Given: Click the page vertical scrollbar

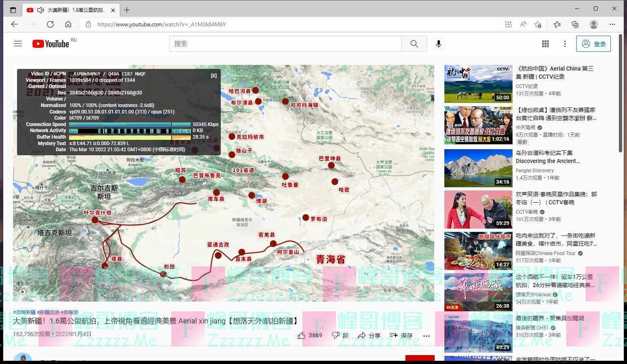Looking at the screenshot, I should tap(621, 93).
